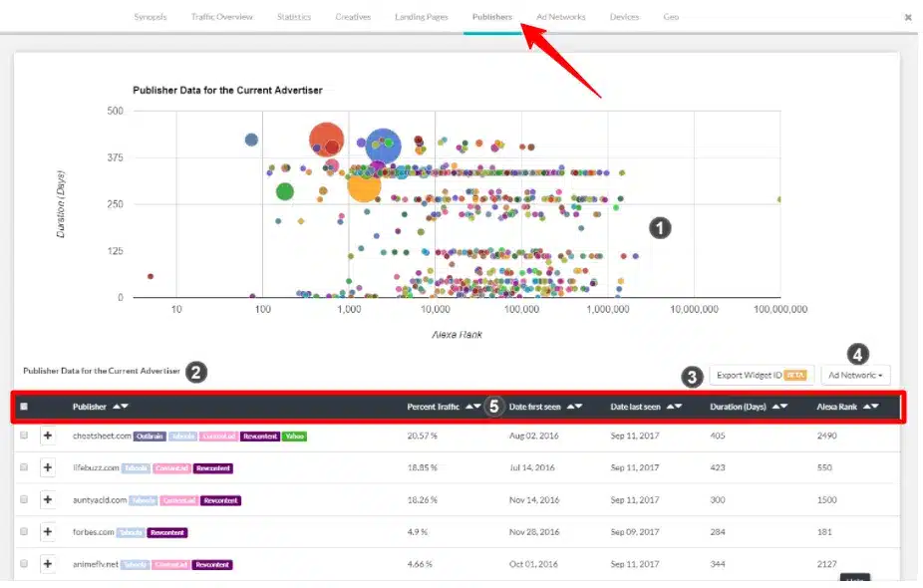Switch to the Ad Networks tab
This screenshot has width=923, height=588.
point(561,17)
